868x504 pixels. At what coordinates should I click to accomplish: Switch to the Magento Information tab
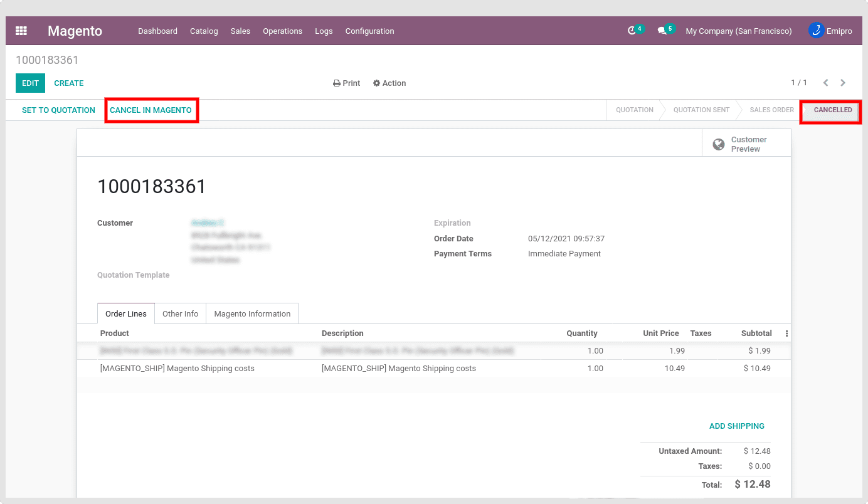coord(252,313)
